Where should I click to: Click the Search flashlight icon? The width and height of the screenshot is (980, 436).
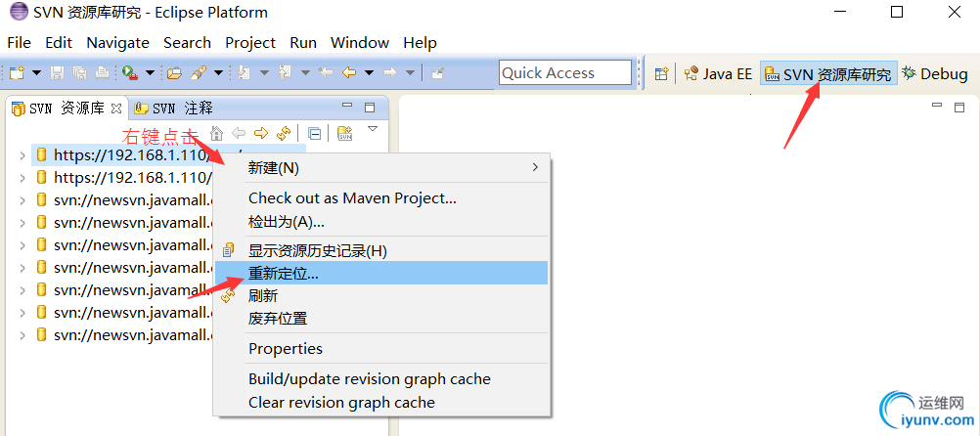pos(199,73)
